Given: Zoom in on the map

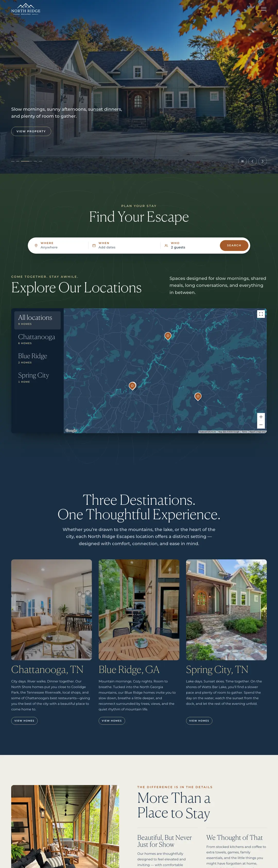Looking at the screenshot, I should click(x=261, y=417).
